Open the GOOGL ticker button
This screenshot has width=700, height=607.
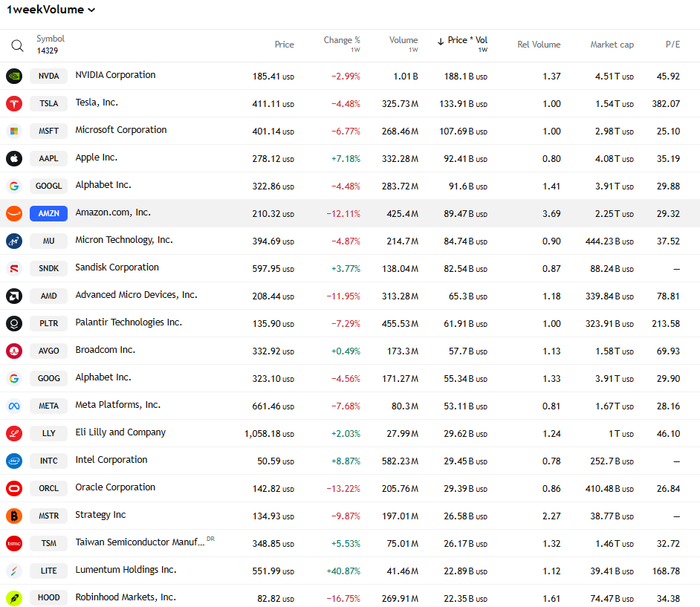[x=48, y=186]
